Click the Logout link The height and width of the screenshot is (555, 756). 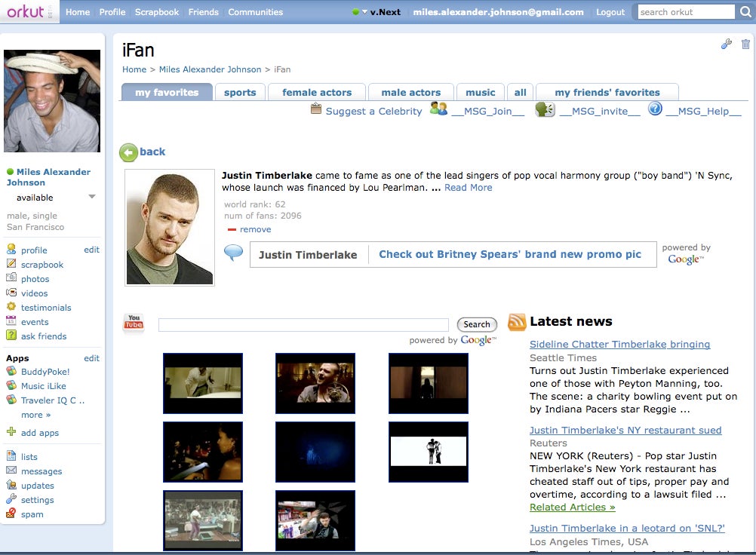(610, 12)
